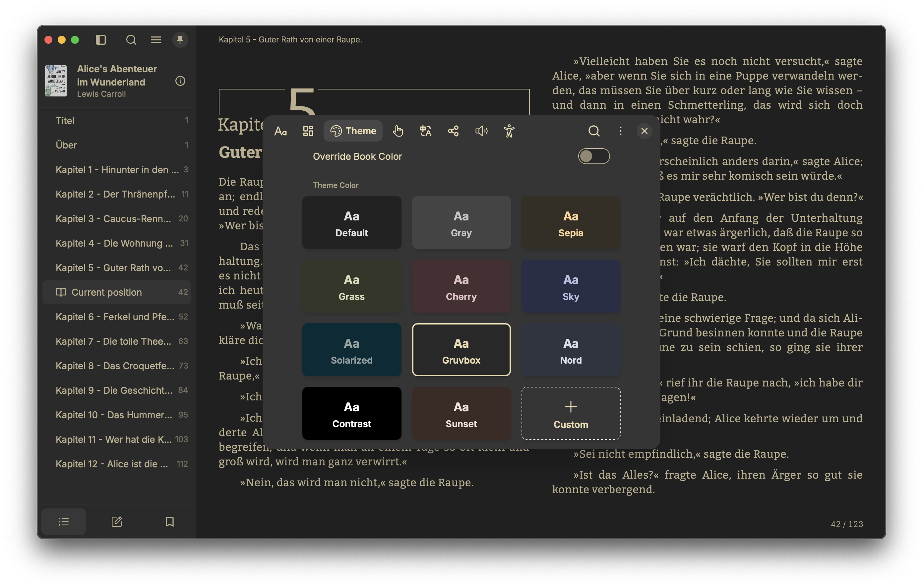Select the Theme tab
923x588 pixels.
[x=353, y=131]
